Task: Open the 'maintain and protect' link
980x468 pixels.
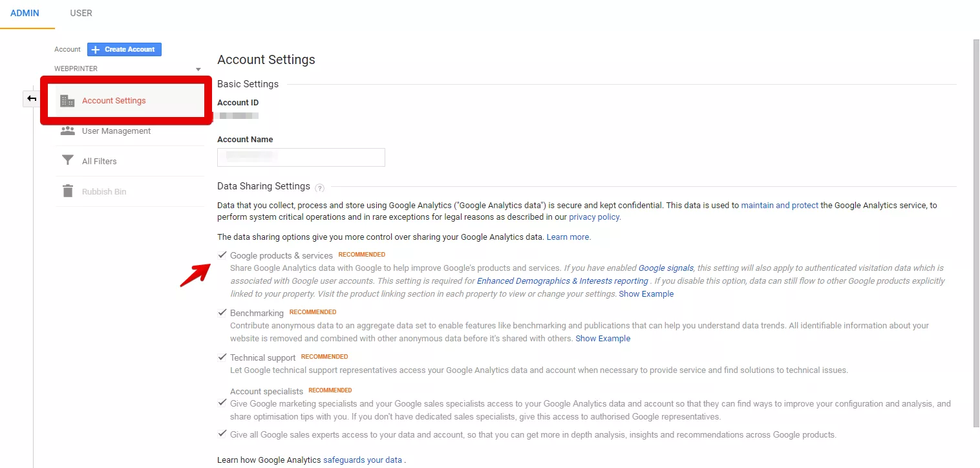Action: tap(780, 205)
